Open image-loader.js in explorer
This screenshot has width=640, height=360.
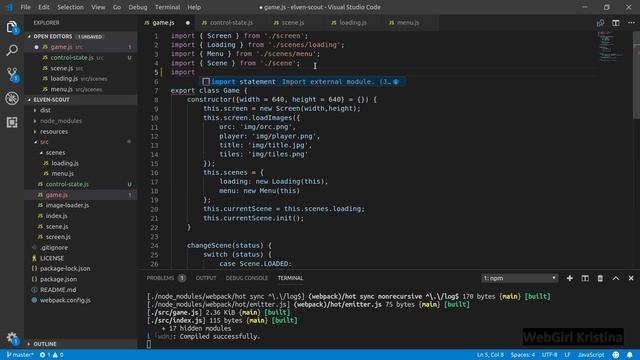click(67, 205)
